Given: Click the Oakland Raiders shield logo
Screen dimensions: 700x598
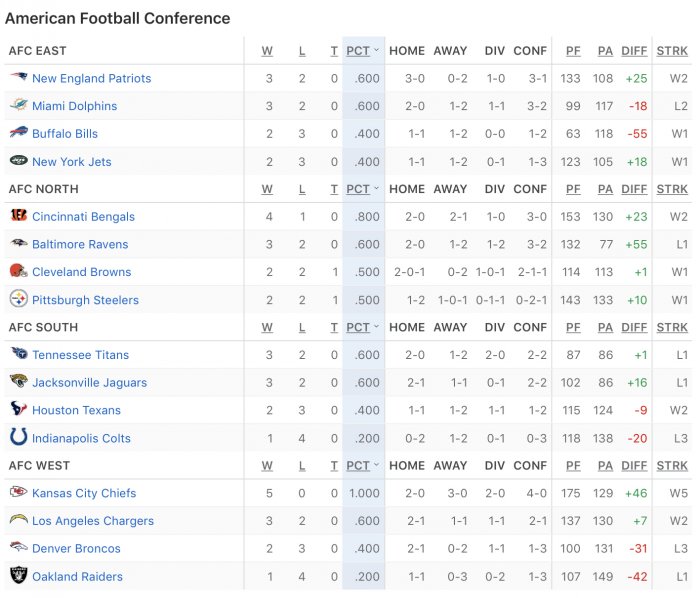Looking at the screenshot, I should tap(19, 576).
